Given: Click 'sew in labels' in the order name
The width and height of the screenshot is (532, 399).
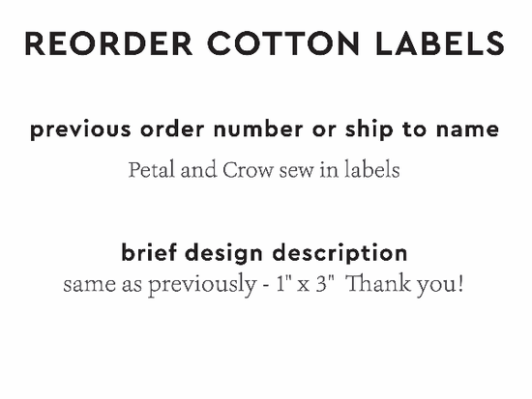Looking at the screenshot, I should 340,169.
